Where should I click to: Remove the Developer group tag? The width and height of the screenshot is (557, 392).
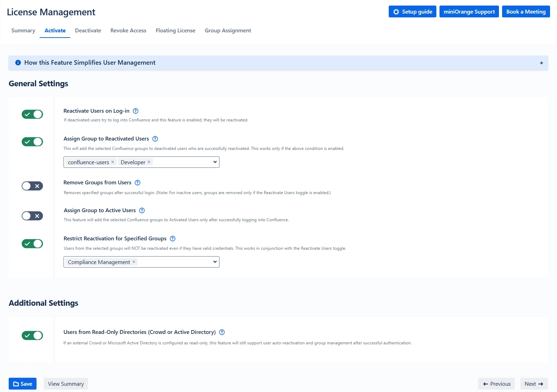[149, 162]
